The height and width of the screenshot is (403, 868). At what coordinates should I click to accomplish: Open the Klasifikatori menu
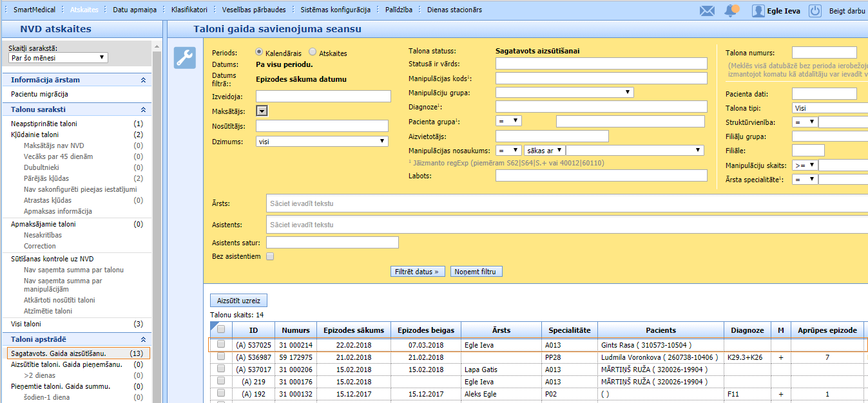tap(189, 10)
